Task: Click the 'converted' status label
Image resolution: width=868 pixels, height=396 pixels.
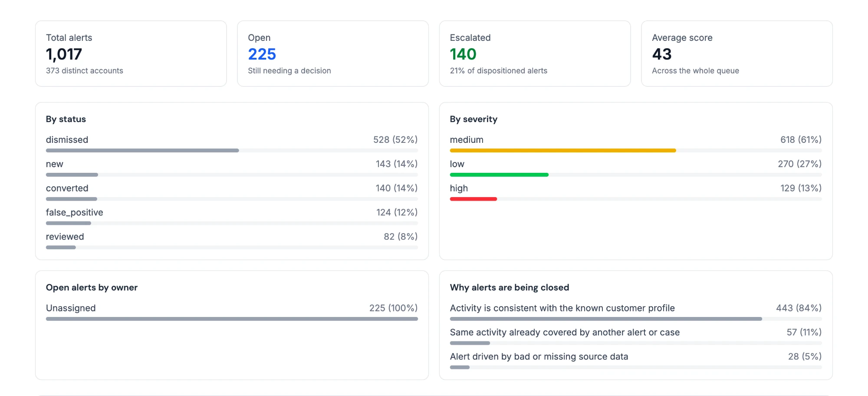Action: pyautogui.click(x=67, y=188)
